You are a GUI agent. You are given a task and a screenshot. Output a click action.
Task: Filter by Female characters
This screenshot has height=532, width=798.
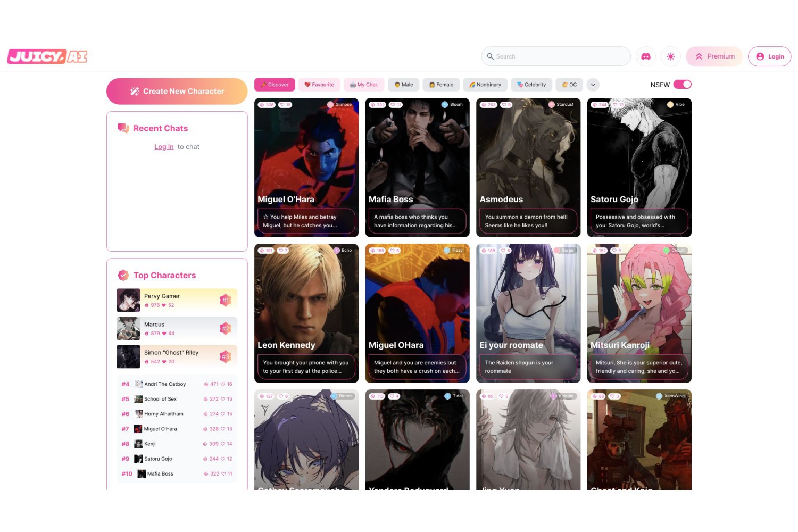(x=441, y=85)
